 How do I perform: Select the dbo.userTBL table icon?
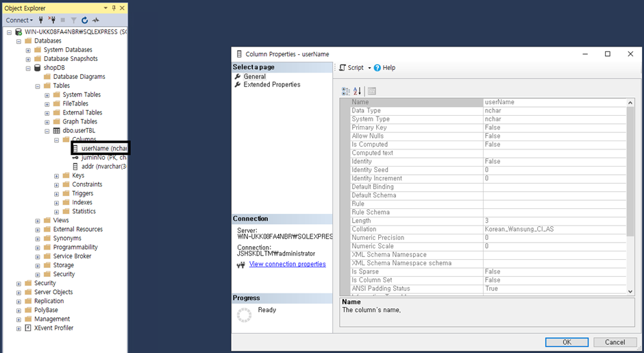pos(57,131)
